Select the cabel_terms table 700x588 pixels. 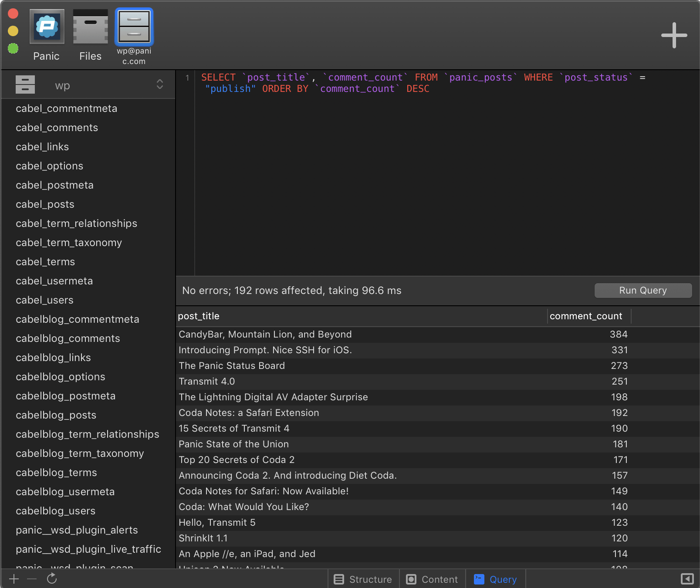pos(88,262)
